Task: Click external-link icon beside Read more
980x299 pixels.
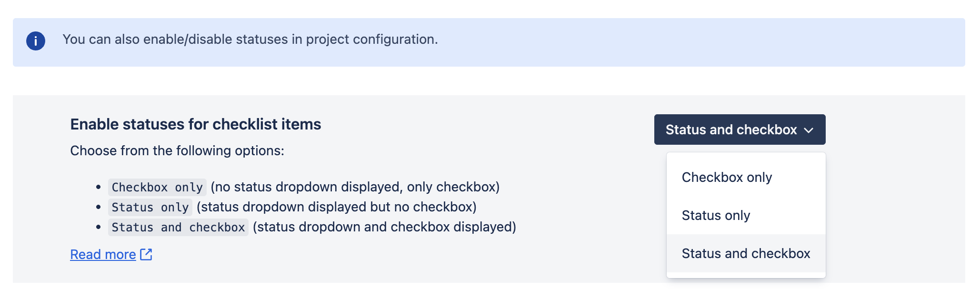Action: click(x=146, y=254)
